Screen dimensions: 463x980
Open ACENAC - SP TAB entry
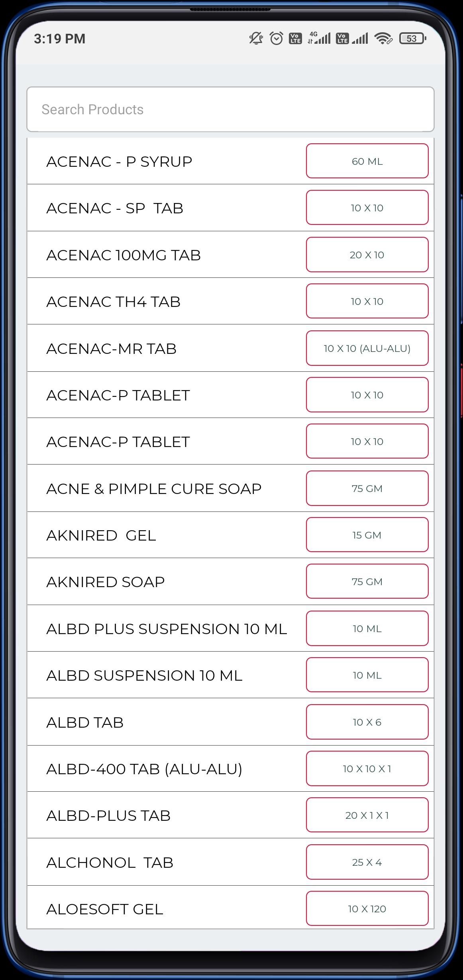tap(115, 208)
